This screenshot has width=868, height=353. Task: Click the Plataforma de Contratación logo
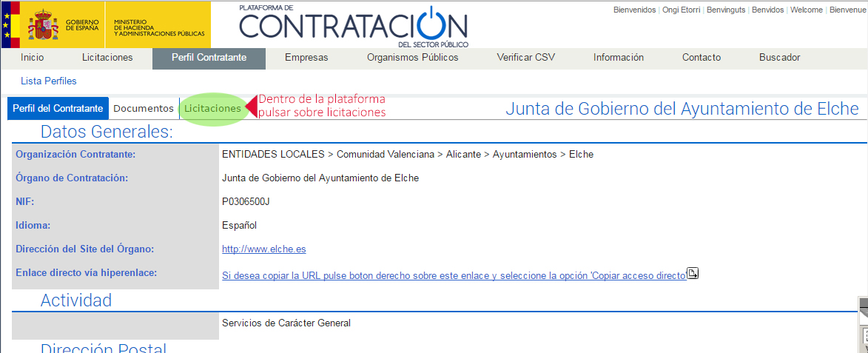point(354,25)
